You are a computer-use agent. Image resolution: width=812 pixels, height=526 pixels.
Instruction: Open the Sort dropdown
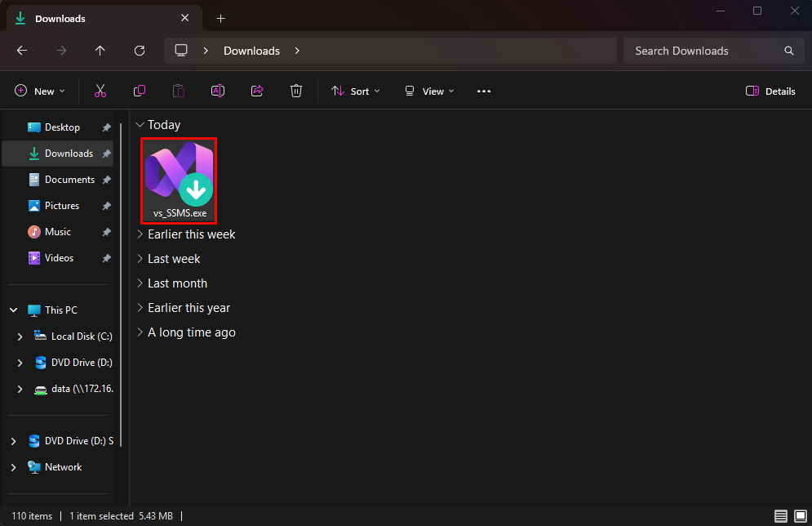pyautogui.click(x=356, y=91)
